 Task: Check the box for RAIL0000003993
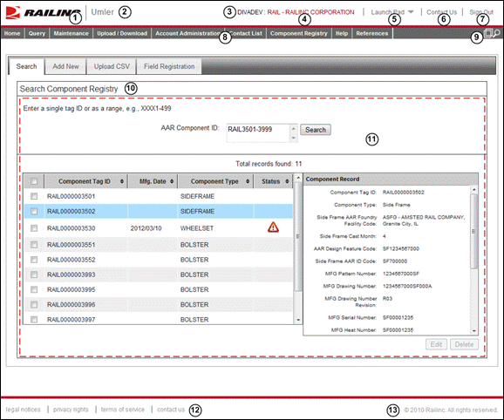[x=34, y=274]
